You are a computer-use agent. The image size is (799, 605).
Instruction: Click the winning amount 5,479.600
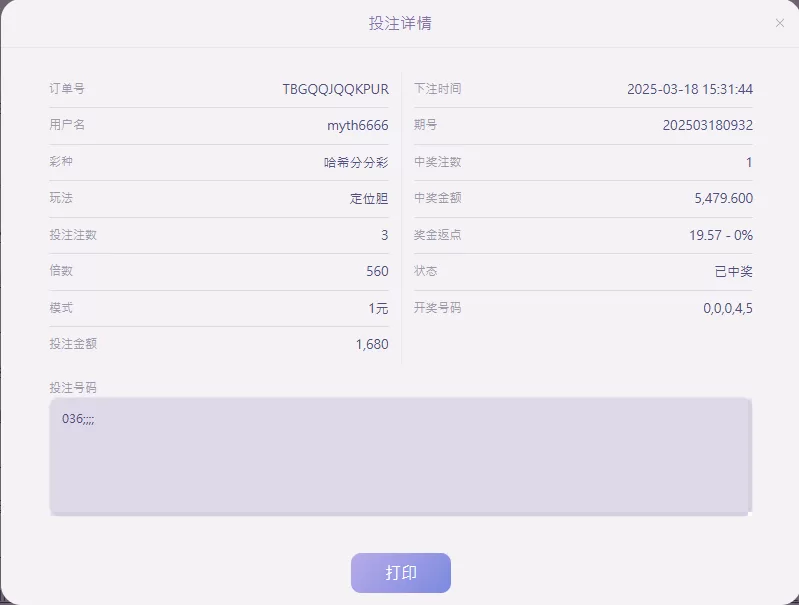click(724, 198)
